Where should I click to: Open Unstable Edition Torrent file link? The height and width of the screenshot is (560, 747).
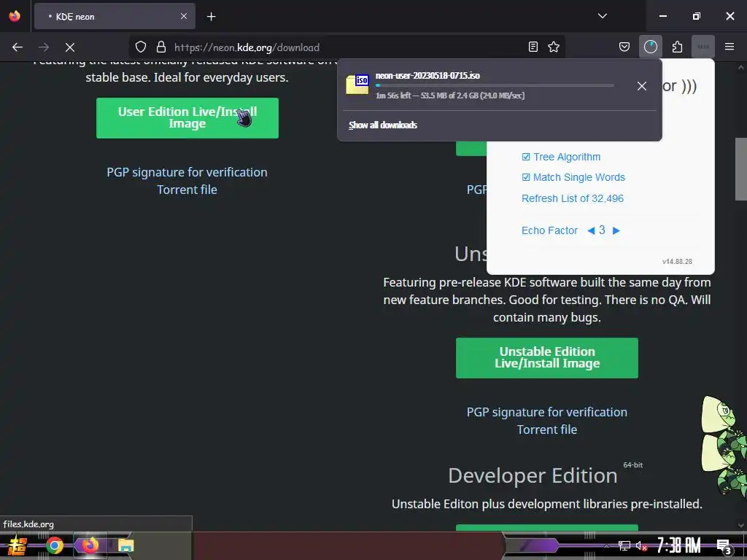[x=547, y=429]
